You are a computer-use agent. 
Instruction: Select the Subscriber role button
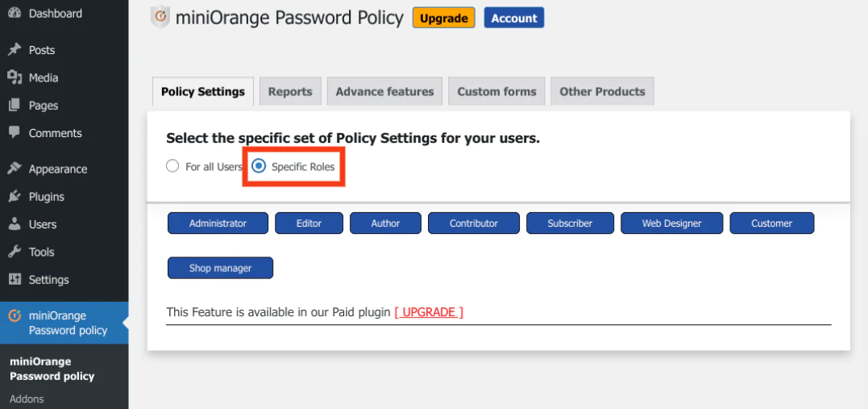pos(570,223)
